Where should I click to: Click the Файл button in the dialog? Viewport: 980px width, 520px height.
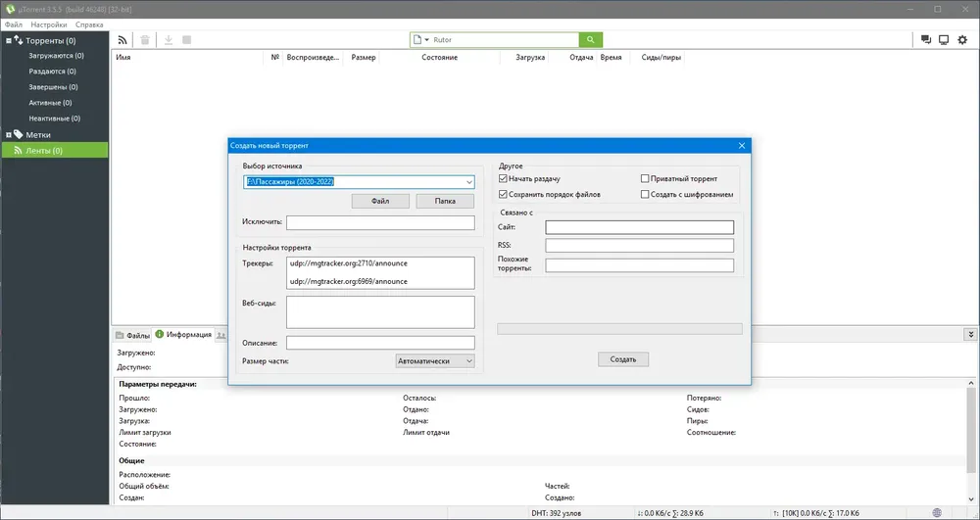coord(380,201)
